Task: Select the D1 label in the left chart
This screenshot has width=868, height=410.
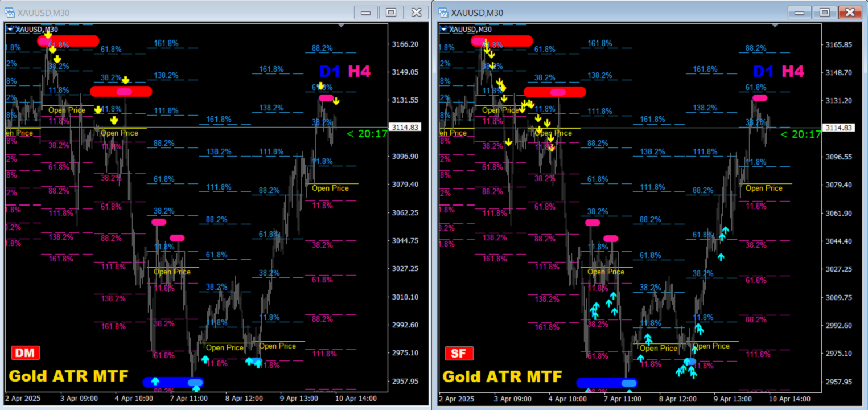Action: (330, 71)
